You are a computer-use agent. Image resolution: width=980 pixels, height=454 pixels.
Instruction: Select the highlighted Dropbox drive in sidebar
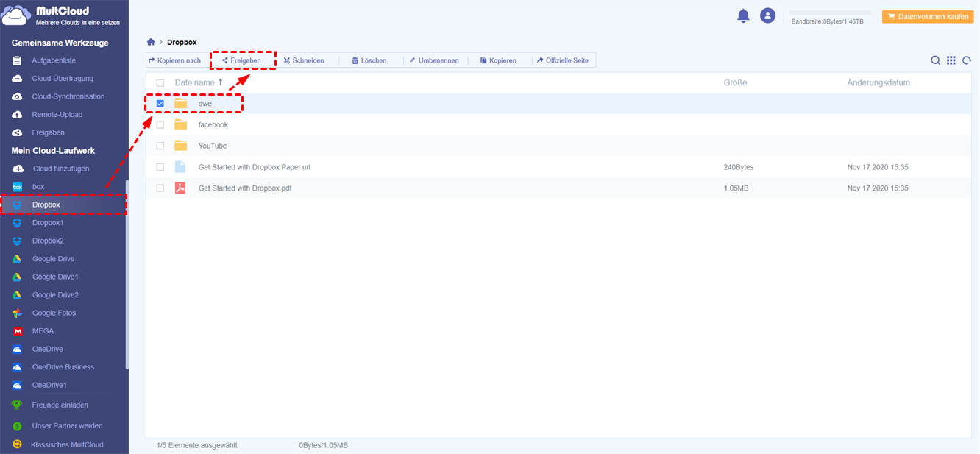click(x=63, y=205)
